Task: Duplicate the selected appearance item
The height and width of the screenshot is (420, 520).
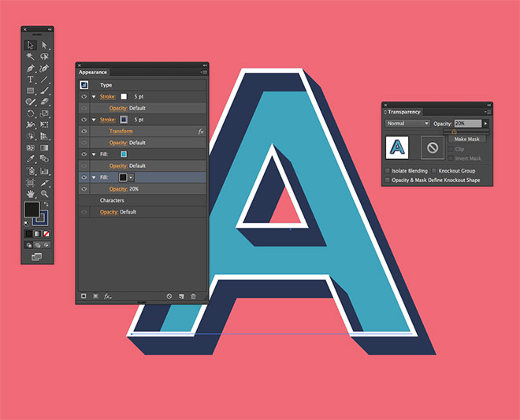Action: pyautogui.click(x=181, y=296)
